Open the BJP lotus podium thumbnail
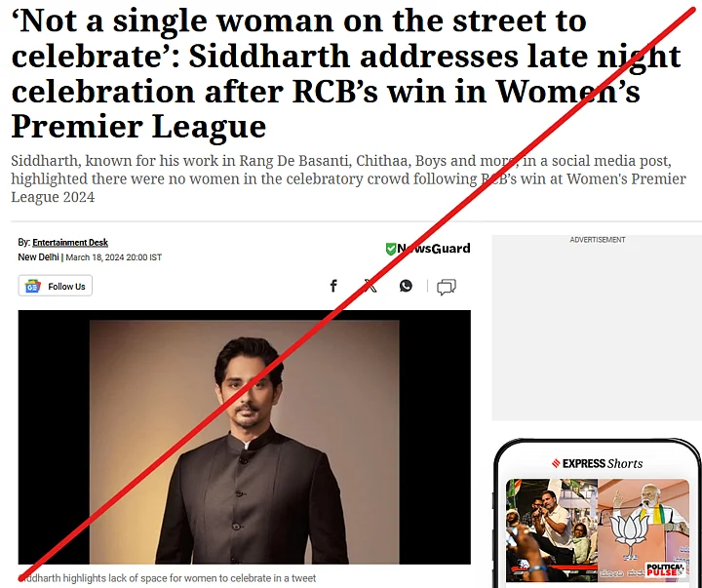Image resolution: width=702 pixels, height=588 pixels. tap(643, 530)
